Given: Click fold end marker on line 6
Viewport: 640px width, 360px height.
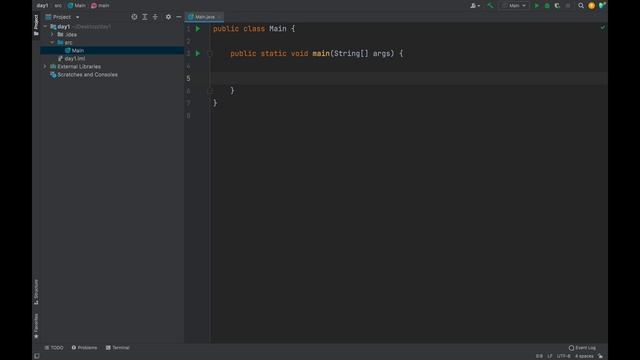Looking at the screenshot, I should point(210,91).
